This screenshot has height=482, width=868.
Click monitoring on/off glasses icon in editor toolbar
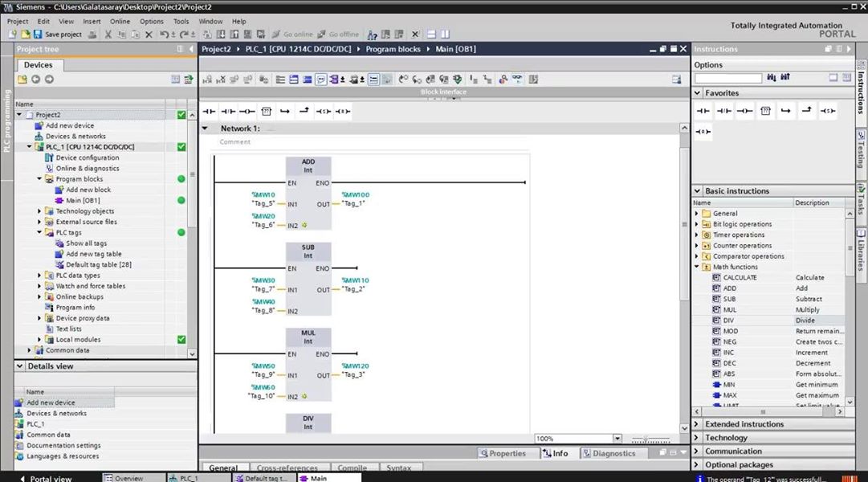(517, 80)
